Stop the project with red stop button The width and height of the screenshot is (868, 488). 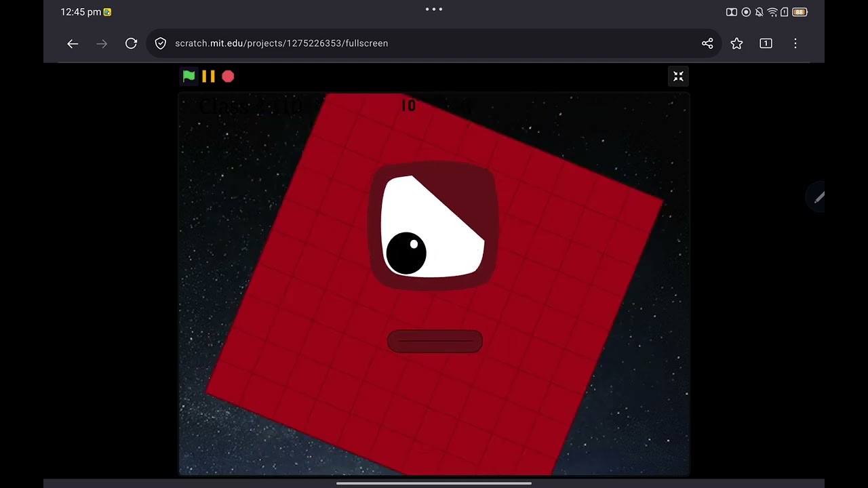click(x=228, y=77)
